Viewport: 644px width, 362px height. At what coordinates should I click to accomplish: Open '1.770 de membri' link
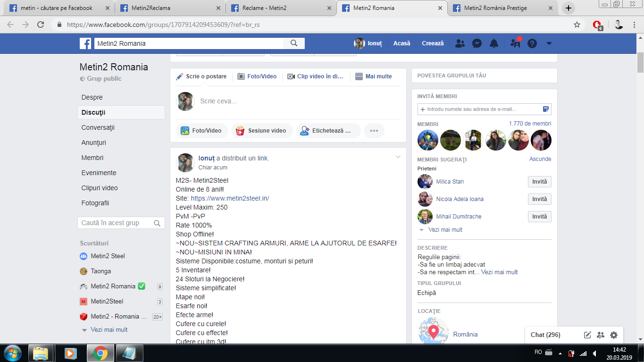(x=530, y=124)
